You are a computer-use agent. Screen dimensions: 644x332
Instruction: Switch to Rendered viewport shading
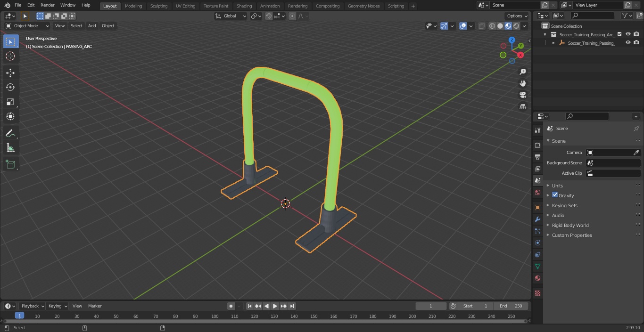(x=516, y=26)
